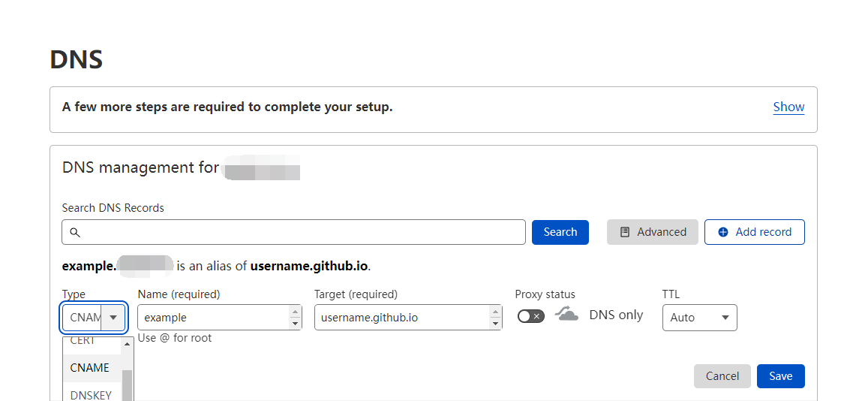Click the Advanced document icon
Screen dimensions: 868x401
click(625, 233)
